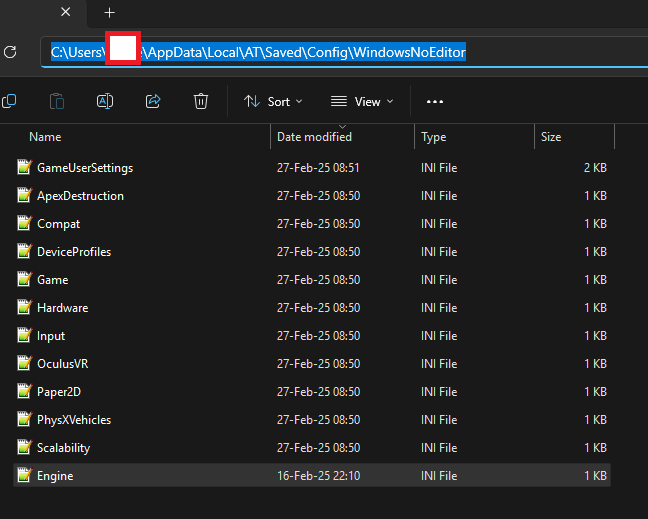Screen dimensions: 648x519
Task: Click the Share icon in toolbar
Action: tap(153, 101)
